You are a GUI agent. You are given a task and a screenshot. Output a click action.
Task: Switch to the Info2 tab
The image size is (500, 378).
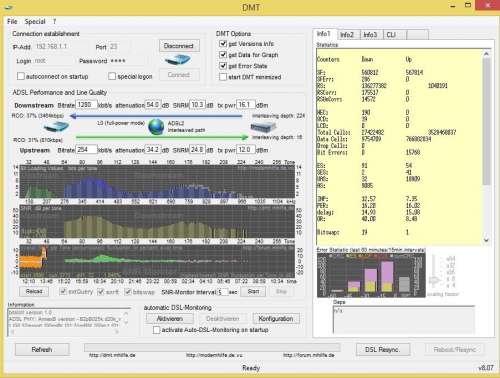[347, 35]
